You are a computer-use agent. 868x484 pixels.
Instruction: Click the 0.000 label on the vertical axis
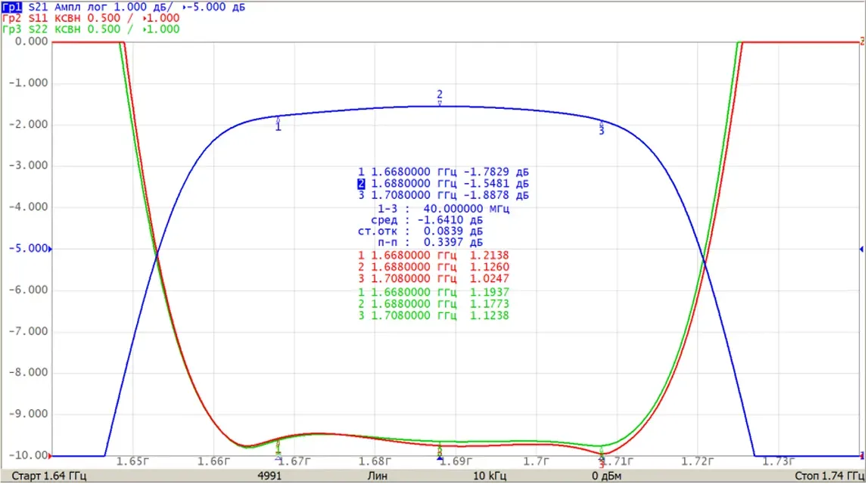point(32,42)
